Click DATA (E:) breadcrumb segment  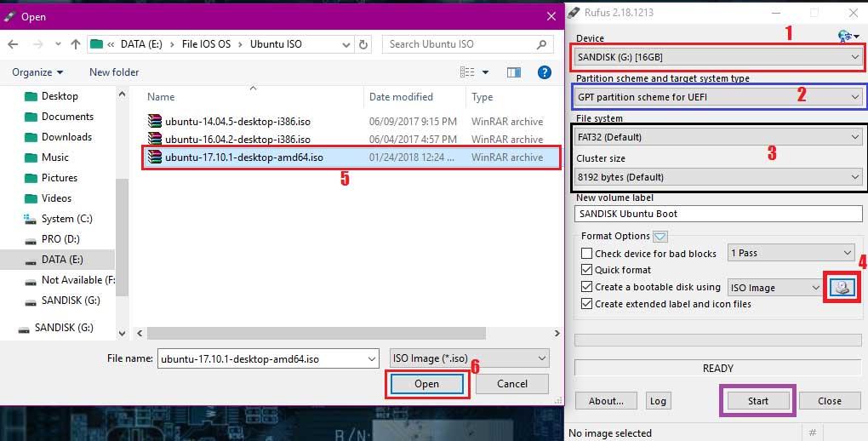[x=142, y=44]
